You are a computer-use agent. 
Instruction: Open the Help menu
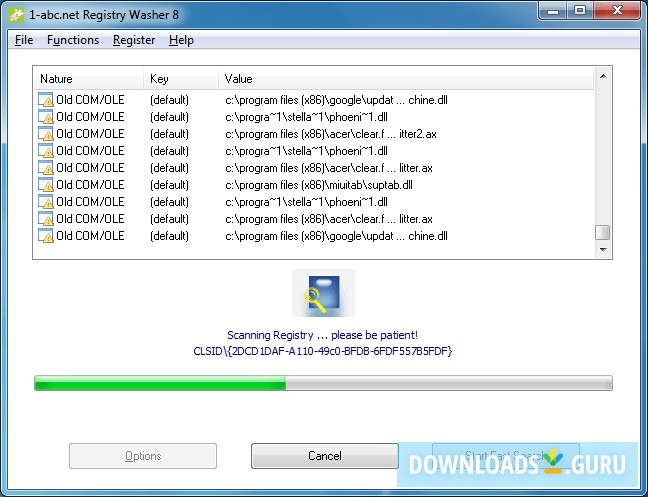181,40
